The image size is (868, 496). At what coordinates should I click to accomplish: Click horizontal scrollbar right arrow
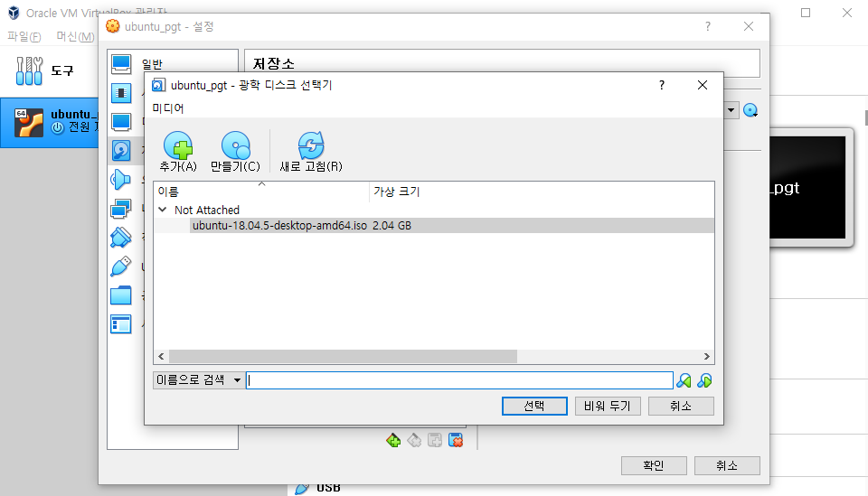706,356
